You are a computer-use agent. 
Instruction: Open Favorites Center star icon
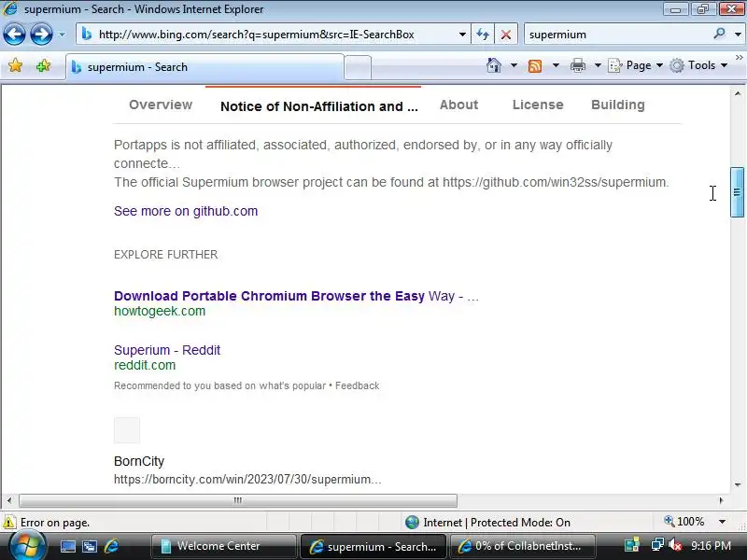[15, 65]
